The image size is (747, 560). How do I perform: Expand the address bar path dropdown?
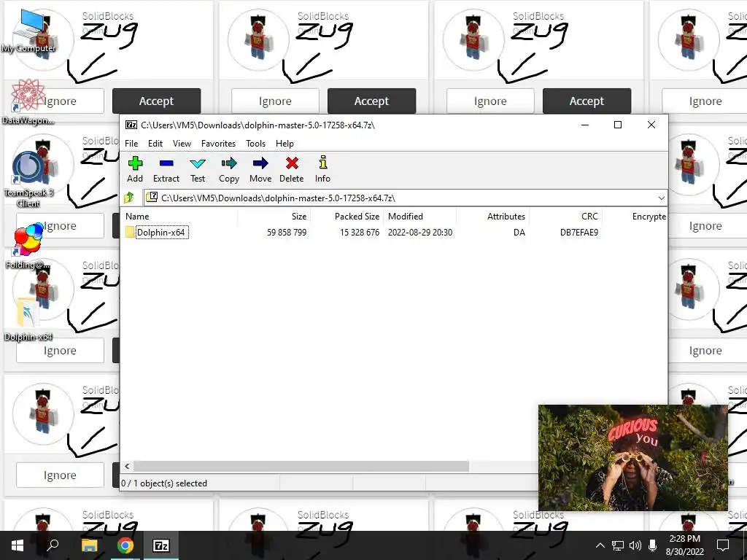(661, 198)
